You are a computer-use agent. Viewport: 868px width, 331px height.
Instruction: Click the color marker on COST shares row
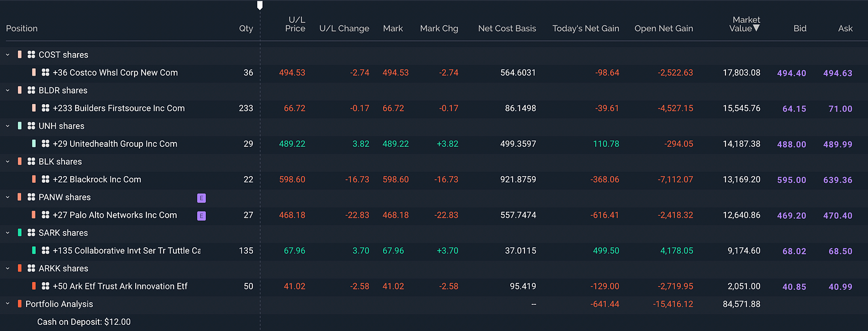coord(20,55)
